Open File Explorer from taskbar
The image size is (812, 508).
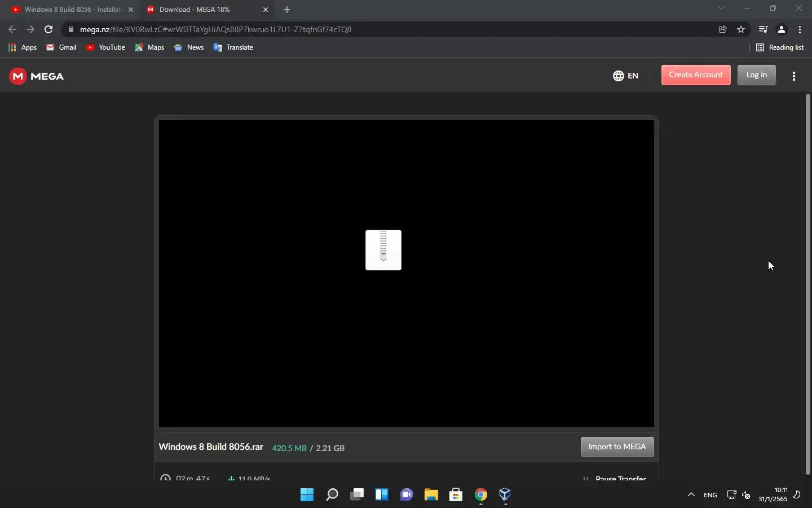431,495
